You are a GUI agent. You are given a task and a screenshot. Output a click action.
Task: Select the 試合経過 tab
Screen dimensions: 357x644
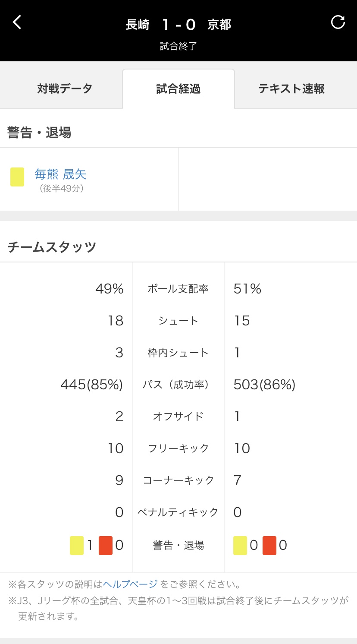tap(178, 89)
